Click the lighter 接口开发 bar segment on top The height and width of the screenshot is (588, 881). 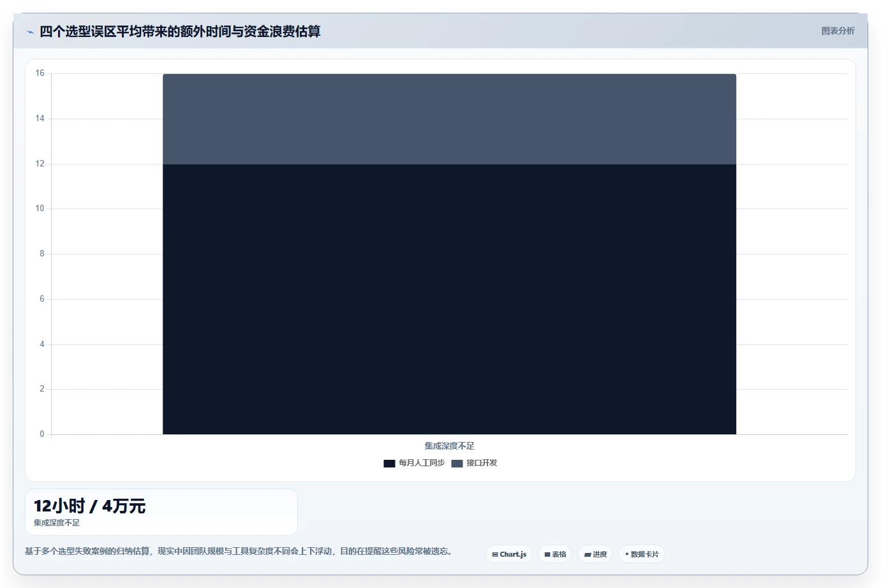(x=449, y=119)
